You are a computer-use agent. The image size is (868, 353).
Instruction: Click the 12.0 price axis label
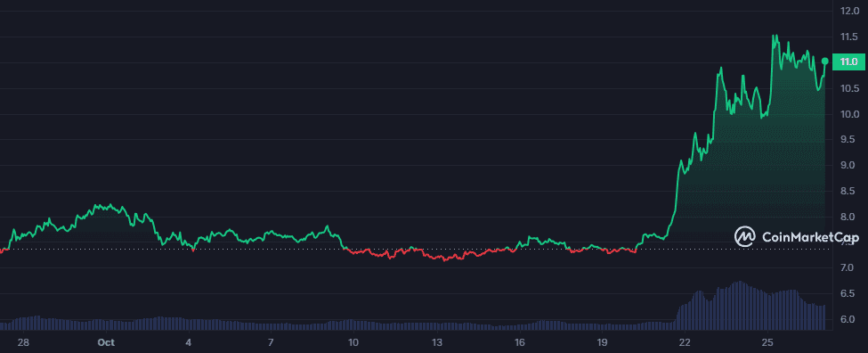pos(849,11)
